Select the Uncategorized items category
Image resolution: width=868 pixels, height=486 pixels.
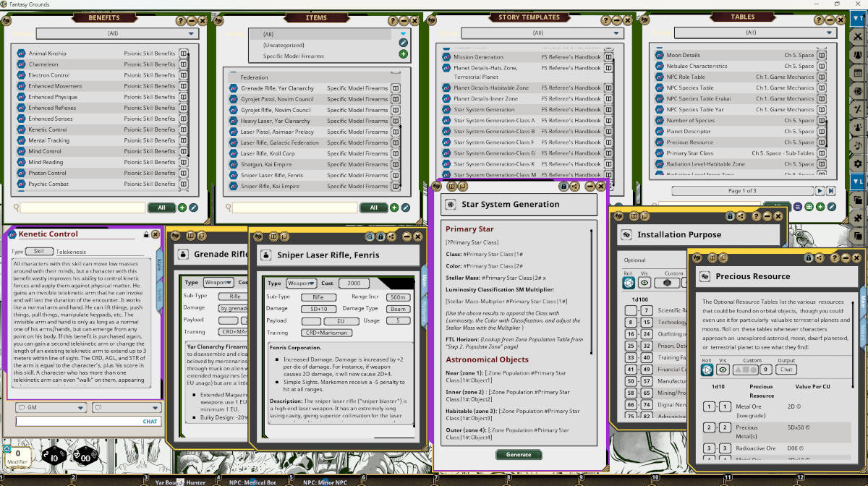(x=284, y=45)
